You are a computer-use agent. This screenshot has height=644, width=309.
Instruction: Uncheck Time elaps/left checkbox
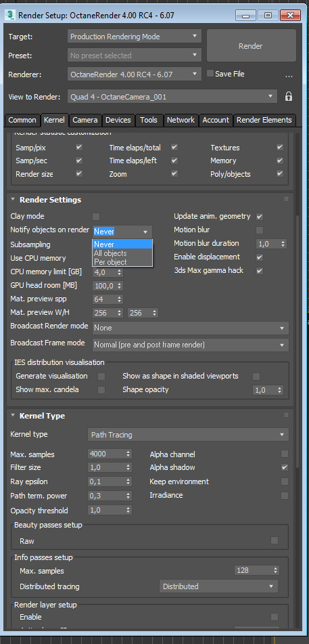click(174, 160)
